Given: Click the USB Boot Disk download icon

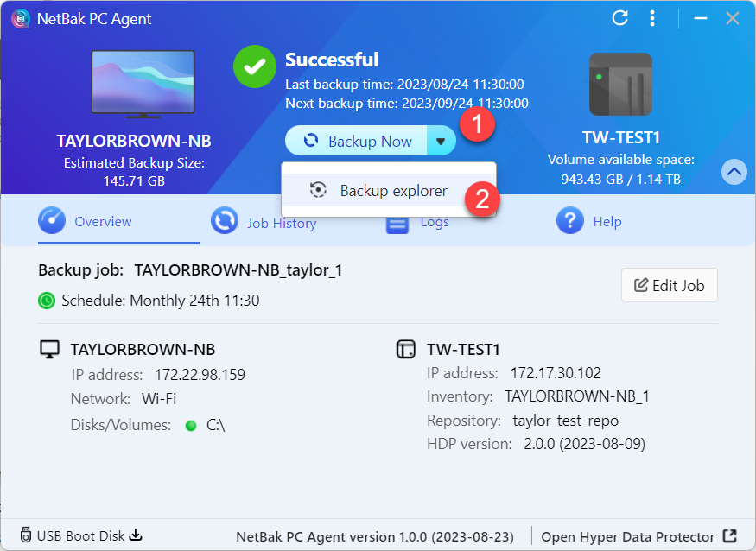Looking at the screenshot, I should click(x=136, y=535).
